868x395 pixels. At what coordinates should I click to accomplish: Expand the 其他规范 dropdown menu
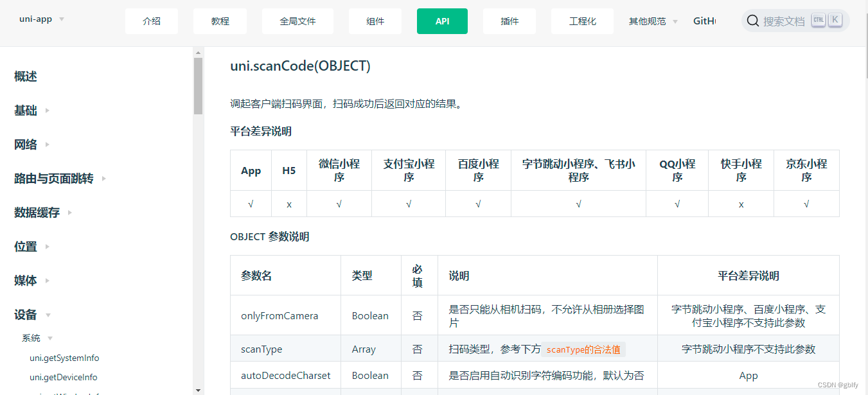coord(653,21)
